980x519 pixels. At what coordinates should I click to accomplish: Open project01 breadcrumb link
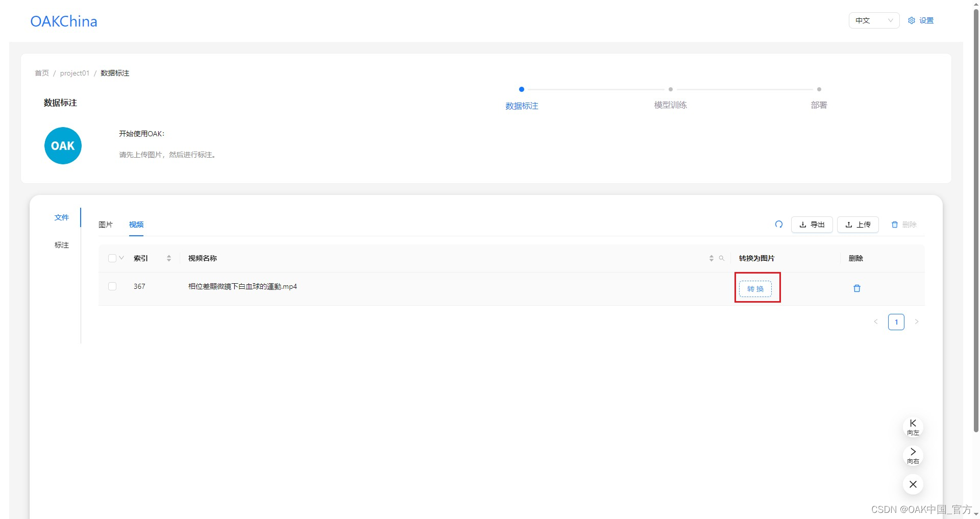pos(75,73)
